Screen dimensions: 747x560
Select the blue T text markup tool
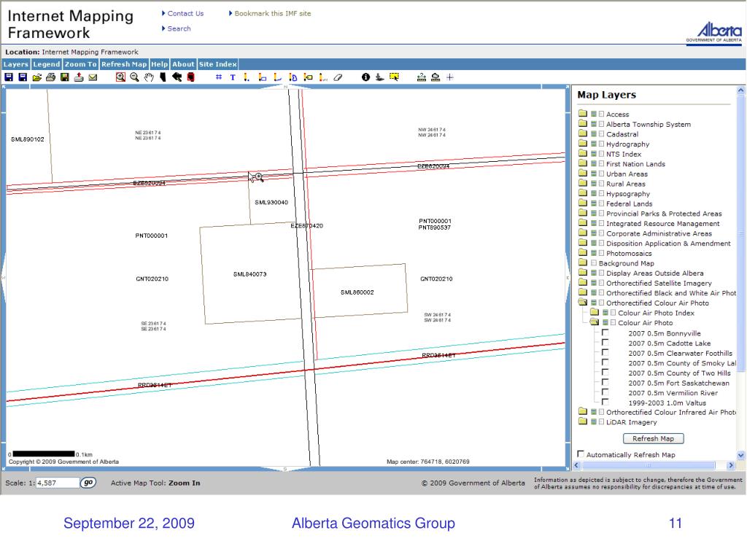(233, 77)
